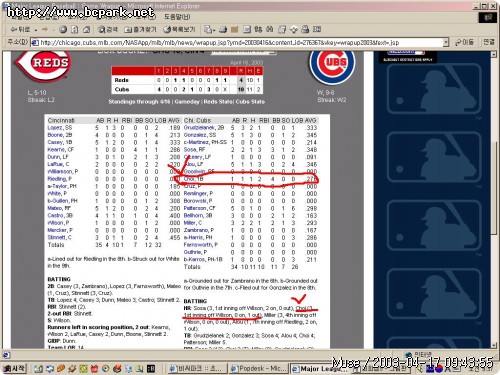Click the Forward arrow in IE toolbar
Image resolution: width=500 pixels, height=375 pixels.
pyautogui.click(x=45, y=30)
